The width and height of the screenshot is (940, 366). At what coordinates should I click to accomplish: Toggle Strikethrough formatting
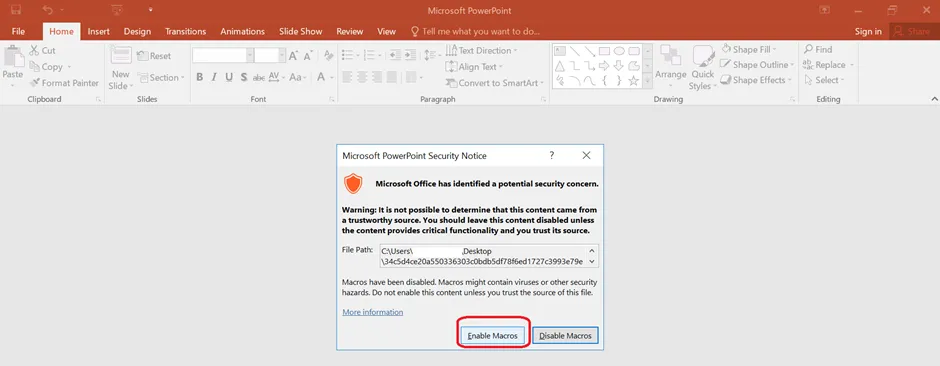(x=259, y=77)
